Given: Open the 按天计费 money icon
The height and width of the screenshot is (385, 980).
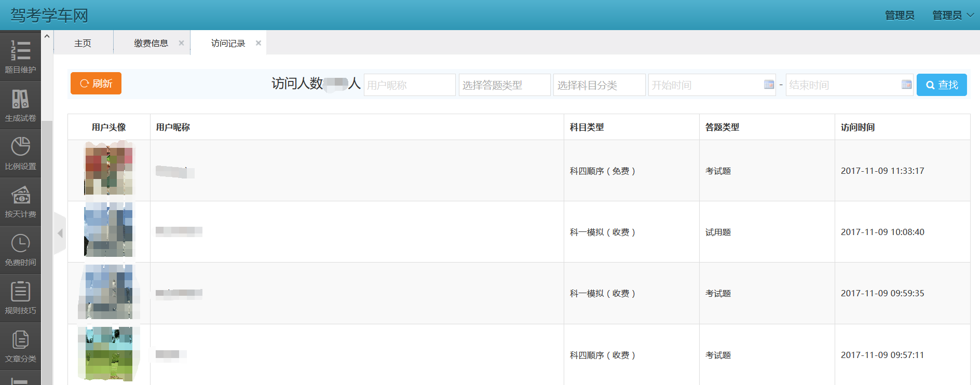Looking at the screenshot, I should coord(20,196).
